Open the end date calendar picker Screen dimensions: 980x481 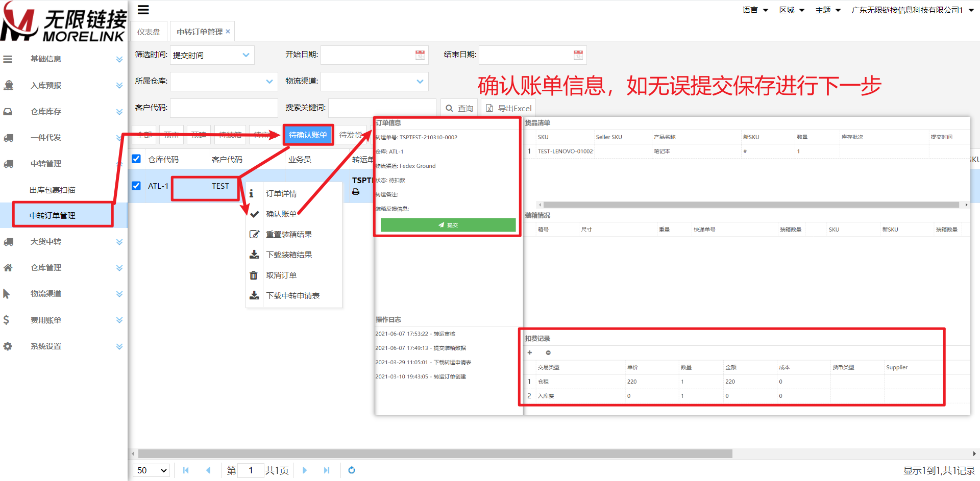tap(578, 55)
